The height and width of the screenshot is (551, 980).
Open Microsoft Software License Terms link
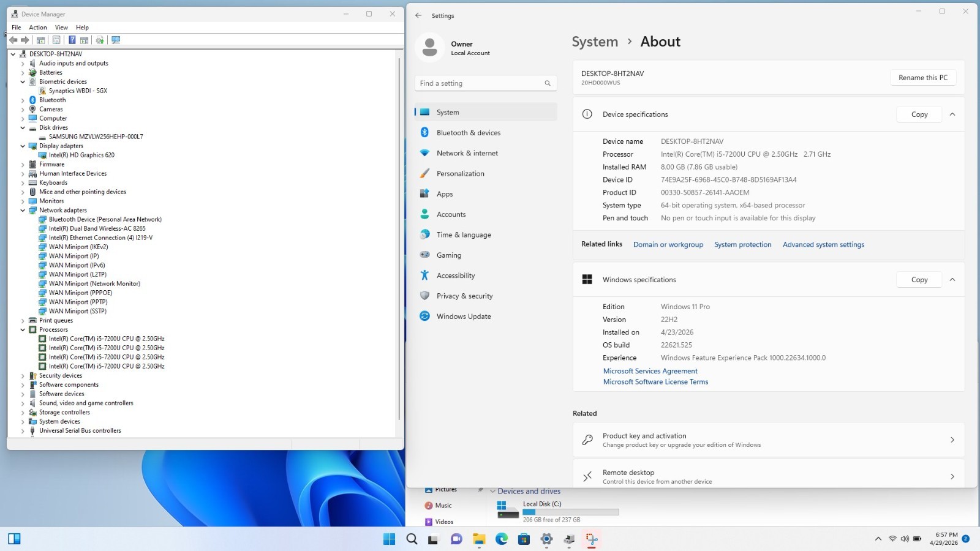655,381
